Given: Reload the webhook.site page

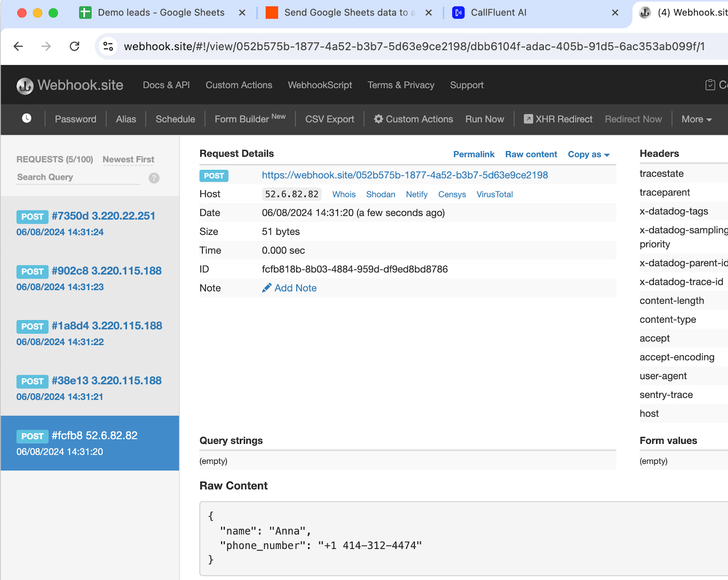Looking at the screenshot, I should click(75, 46).
